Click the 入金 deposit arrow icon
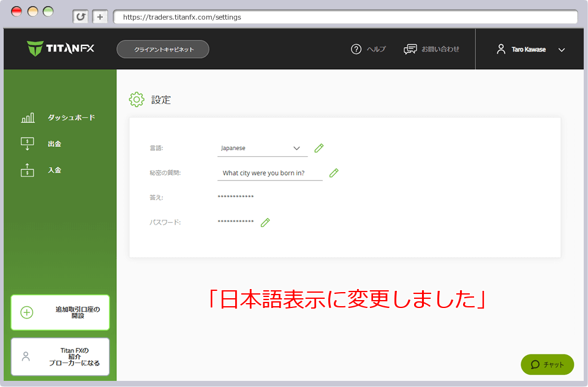The height and width of the screenshot is (387, 588). point(28,170)
